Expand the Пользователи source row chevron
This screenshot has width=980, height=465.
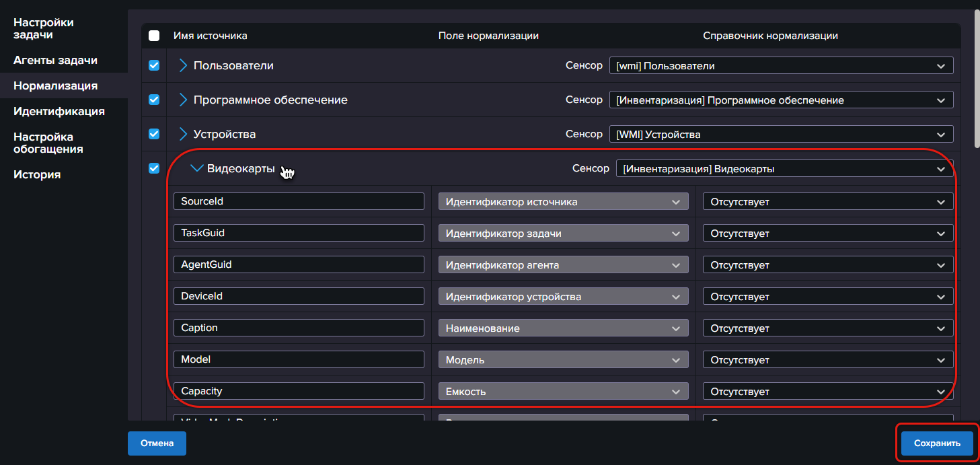click(x=183, y=65)
